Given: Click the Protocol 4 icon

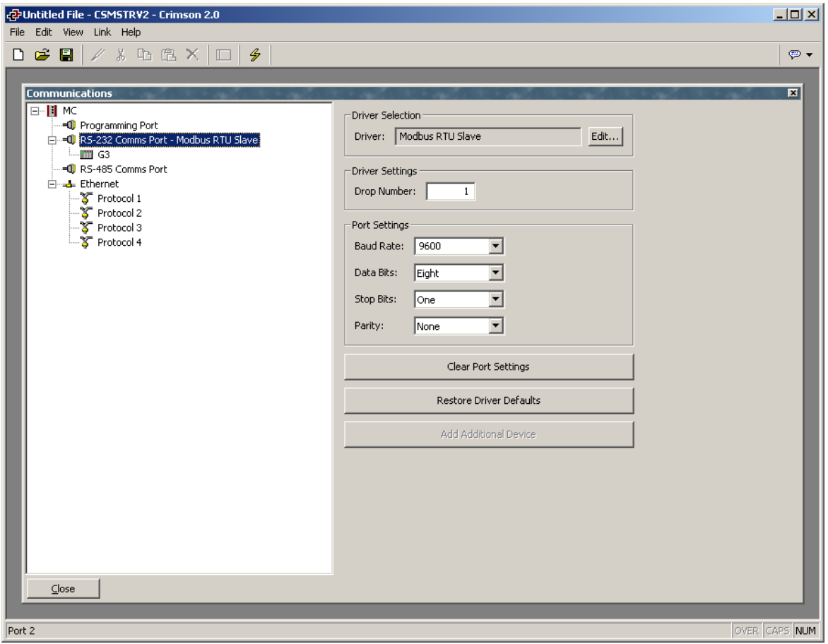Looking at the screenshot, I should click(87, 242).
